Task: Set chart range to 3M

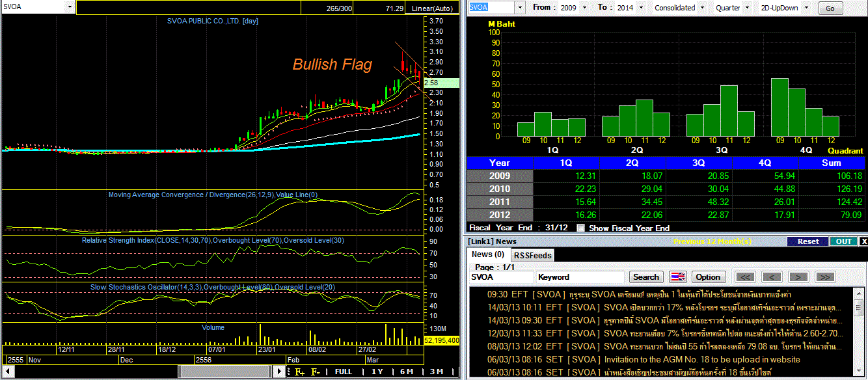Action: 436,372
